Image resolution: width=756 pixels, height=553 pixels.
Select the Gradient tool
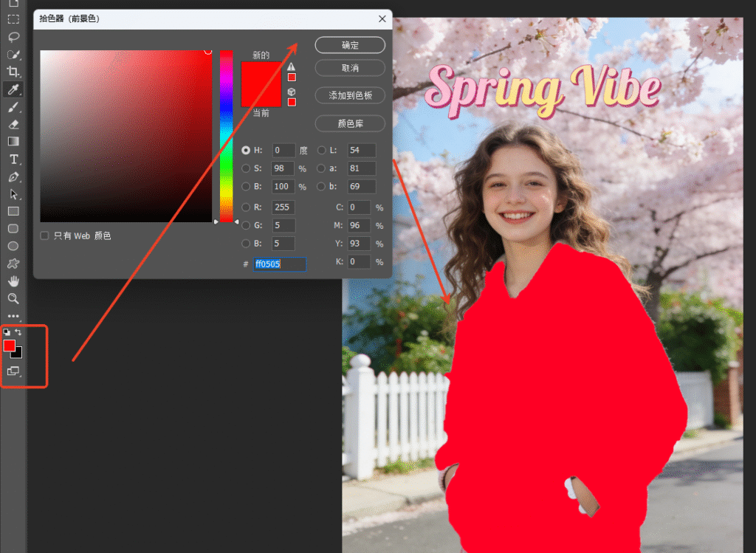pyautogui.click(x=13, y=142)
